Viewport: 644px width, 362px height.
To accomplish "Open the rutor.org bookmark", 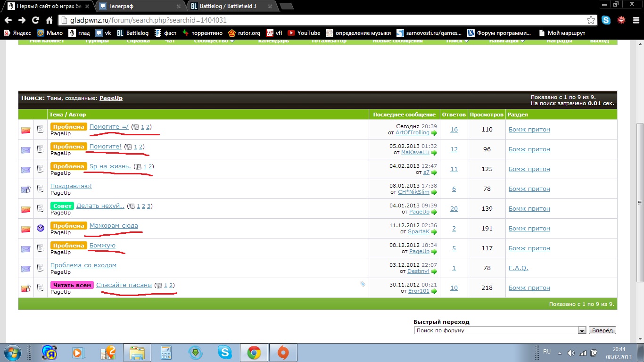I will [x=244, y=33].
